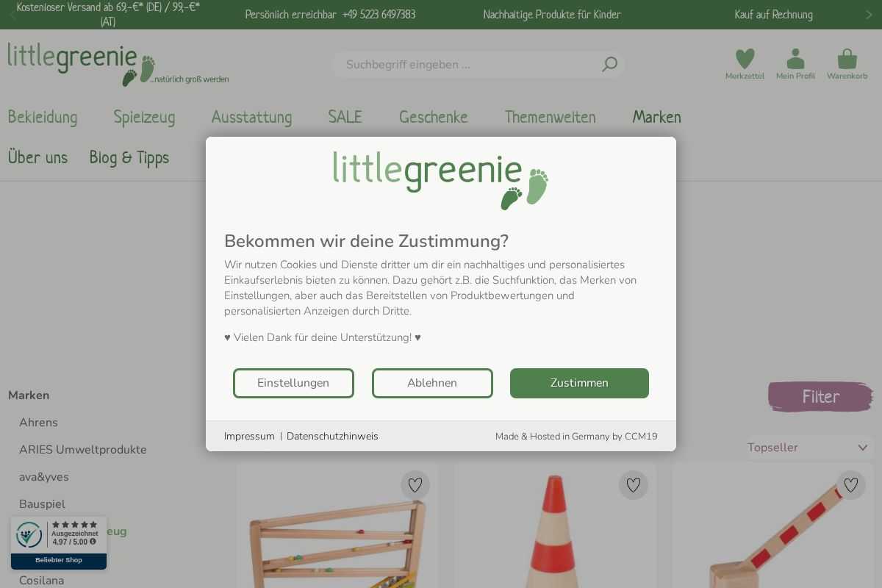Open the Filter brush button
882x588 pixels.
(820, 397)
